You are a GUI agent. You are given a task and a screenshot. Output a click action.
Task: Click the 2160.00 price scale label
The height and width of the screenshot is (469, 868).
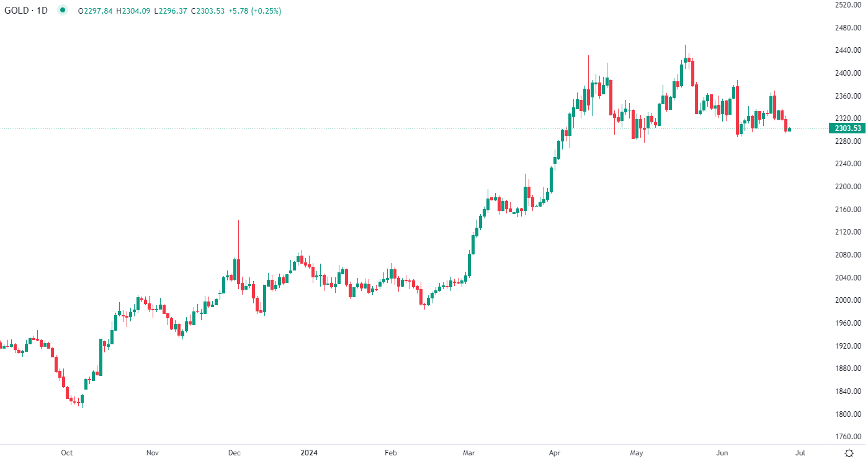tap(848, 210)
